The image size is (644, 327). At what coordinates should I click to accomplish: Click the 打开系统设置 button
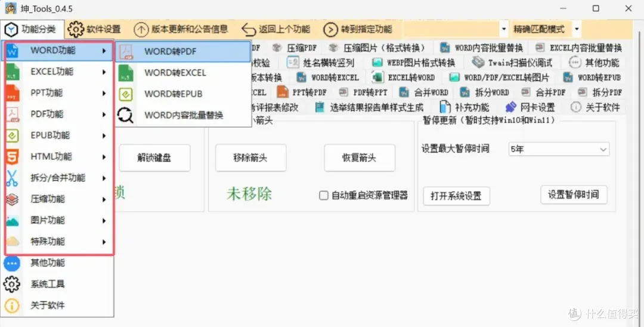(x=456, y=196)
